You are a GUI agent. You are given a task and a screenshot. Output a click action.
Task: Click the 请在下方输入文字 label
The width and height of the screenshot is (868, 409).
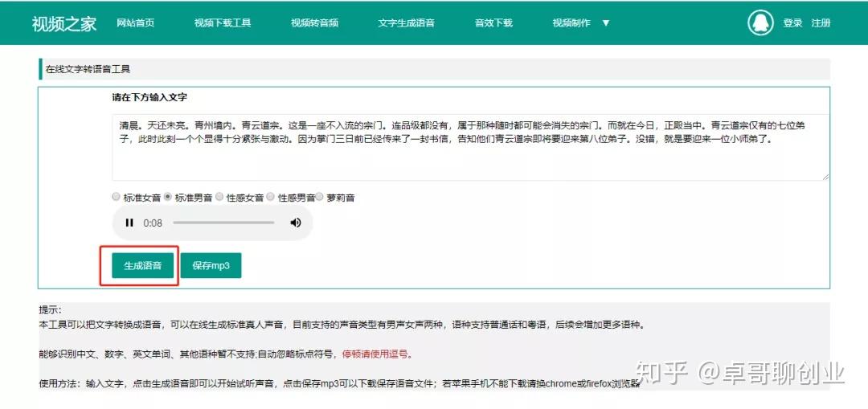click(149, 97)
